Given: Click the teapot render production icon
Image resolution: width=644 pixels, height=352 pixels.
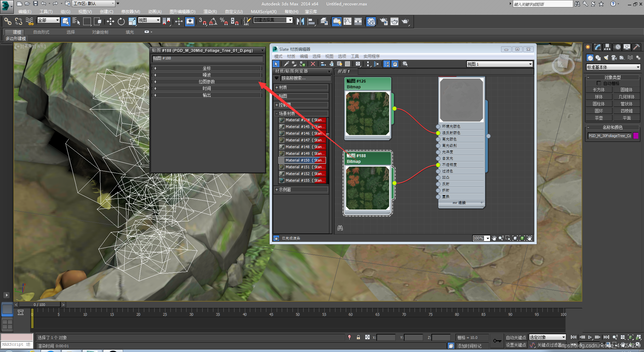Looking at the screenshot, I should (x=405, y=21).
